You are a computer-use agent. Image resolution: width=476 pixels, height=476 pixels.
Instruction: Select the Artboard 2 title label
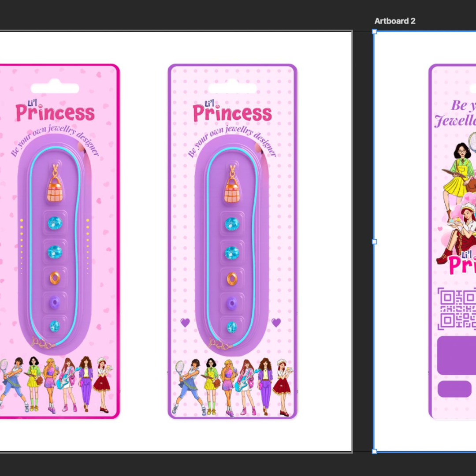394,21
